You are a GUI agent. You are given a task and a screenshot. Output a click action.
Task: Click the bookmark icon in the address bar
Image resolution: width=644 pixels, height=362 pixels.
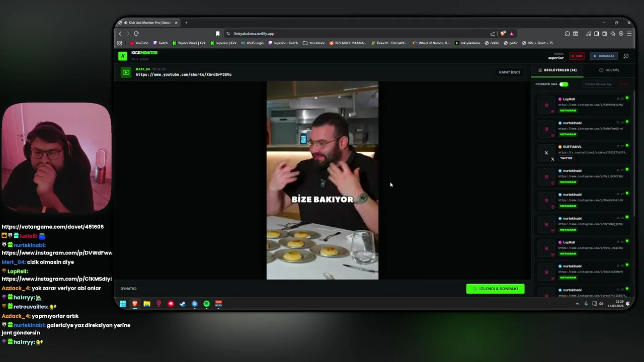[217, 34]
